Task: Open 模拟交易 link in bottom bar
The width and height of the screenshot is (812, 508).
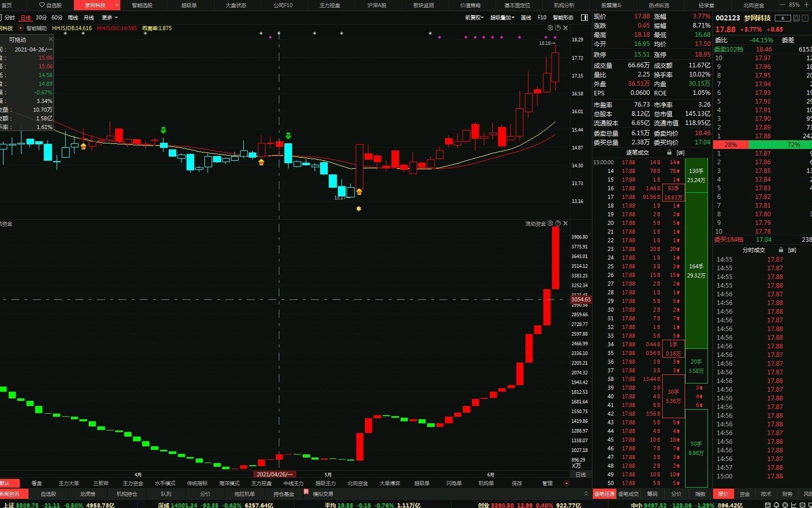Action: pyautogui.click(x=323, y=494)
